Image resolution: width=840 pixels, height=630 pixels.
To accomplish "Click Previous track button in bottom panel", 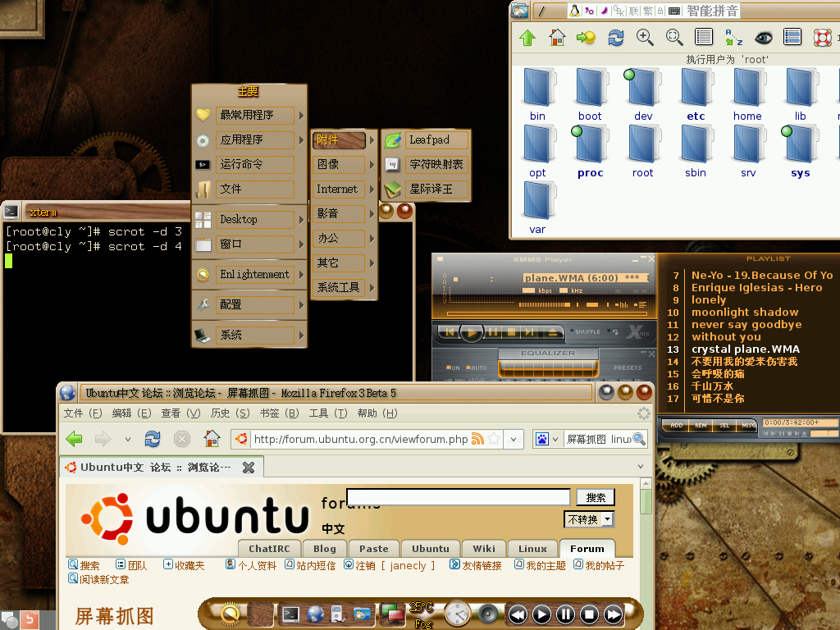I will [518, 614].
